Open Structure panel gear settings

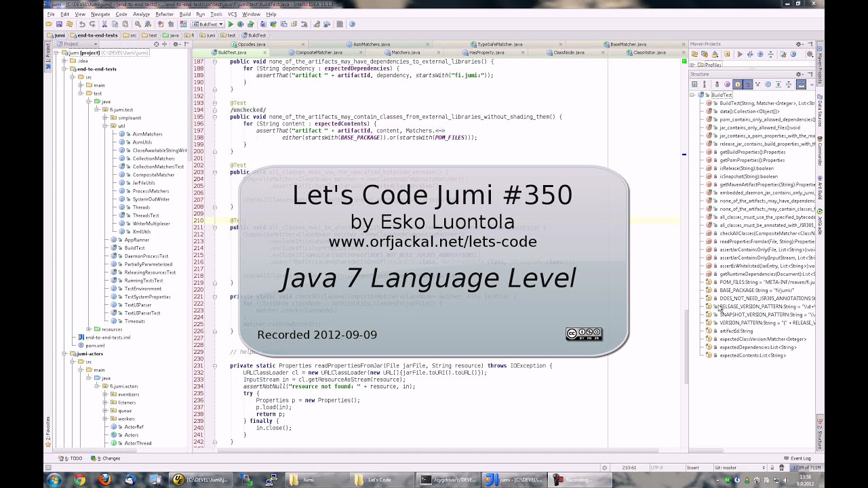(x=799, y=74)
